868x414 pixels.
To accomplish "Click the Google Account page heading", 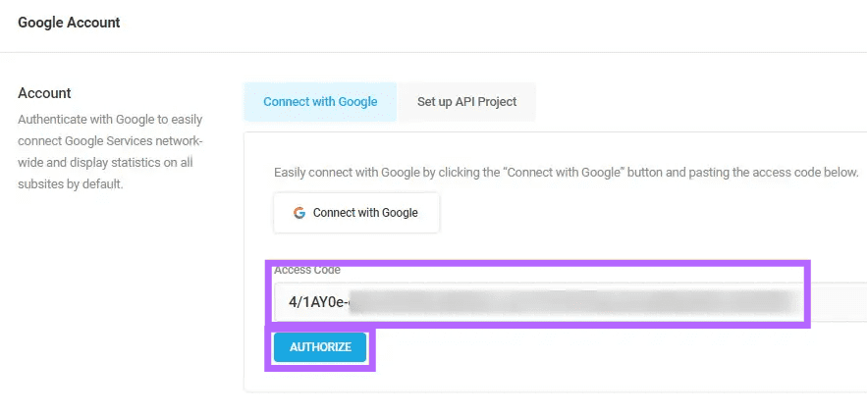I will tap(69, 23).
